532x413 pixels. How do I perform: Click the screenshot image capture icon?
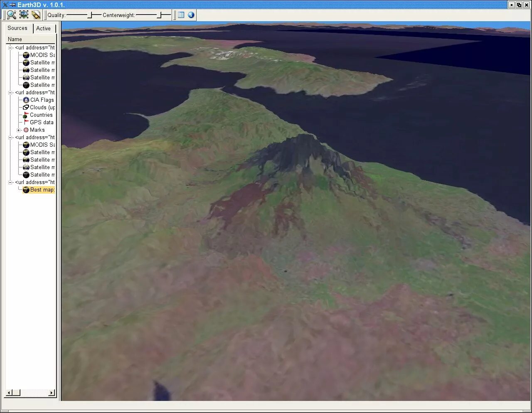(24, 15)
